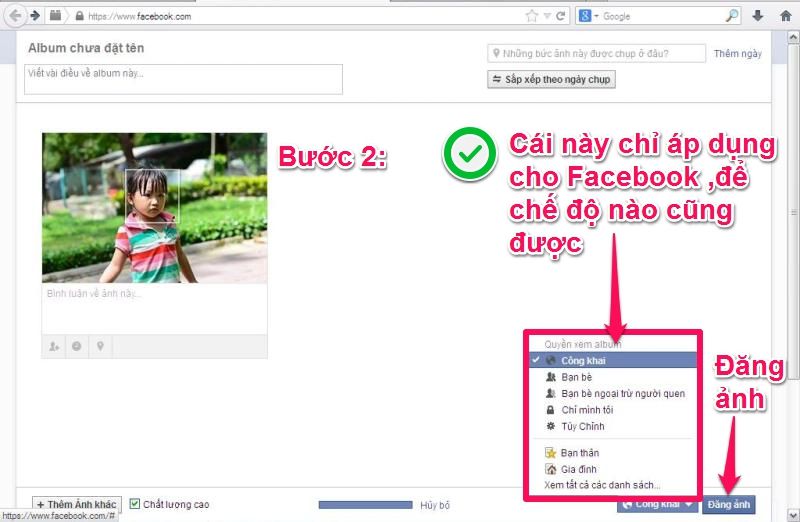
Task: Click the 'Thêm ngày' link
Action: tap(737, 53)
